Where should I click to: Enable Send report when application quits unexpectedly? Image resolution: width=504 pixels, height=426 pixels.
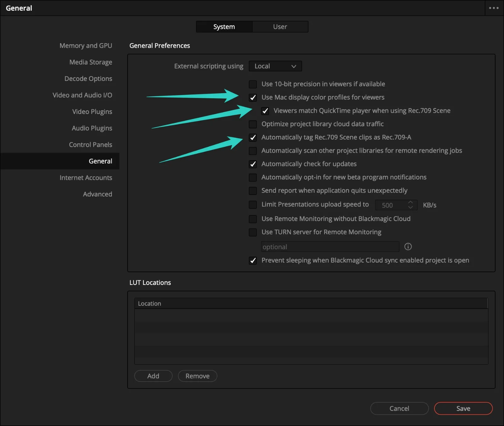pos(253,191)
